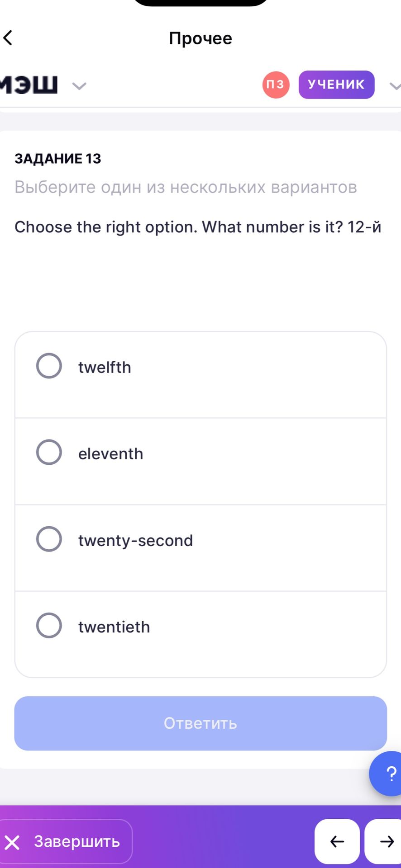Viewport: 401px width, 868px height.
Task: Open the blue question mark help bubble
Action: [x=386, y=774]
